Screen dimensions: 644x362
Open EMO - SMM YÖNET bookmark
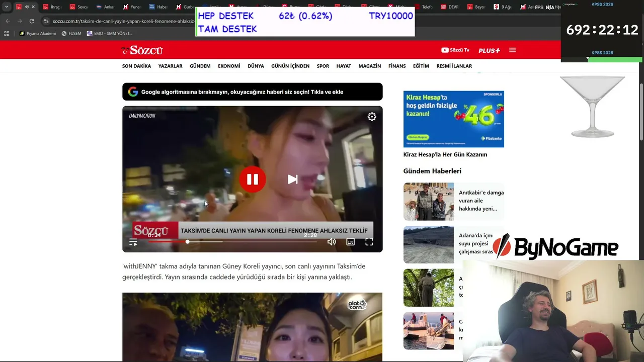click(x=110, y=34)
